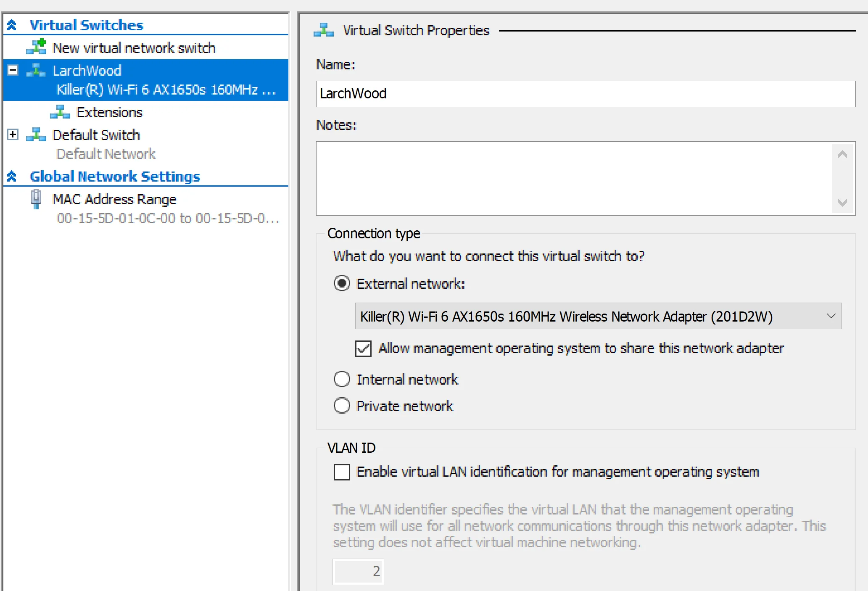
Task: Click the Name field containing LarchWood
Action: [x=586, y=94]
